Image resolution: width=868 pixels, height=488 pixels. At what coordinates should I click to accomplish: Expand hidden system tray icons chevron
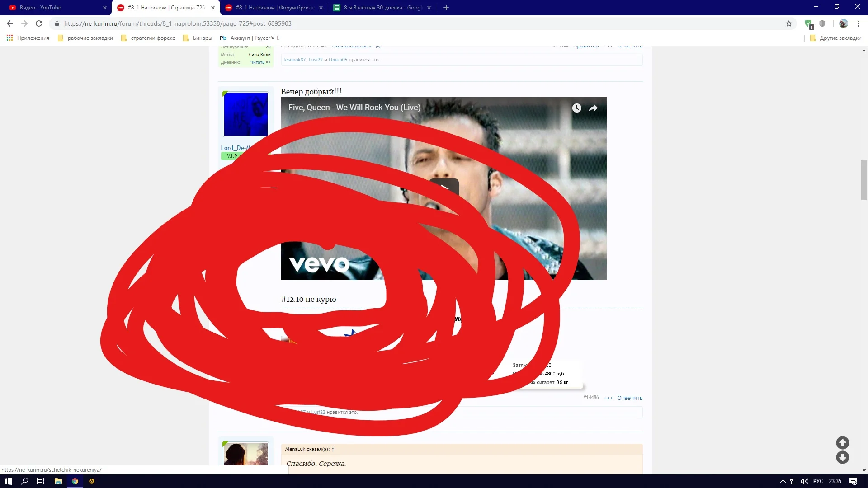coord(783,481)
